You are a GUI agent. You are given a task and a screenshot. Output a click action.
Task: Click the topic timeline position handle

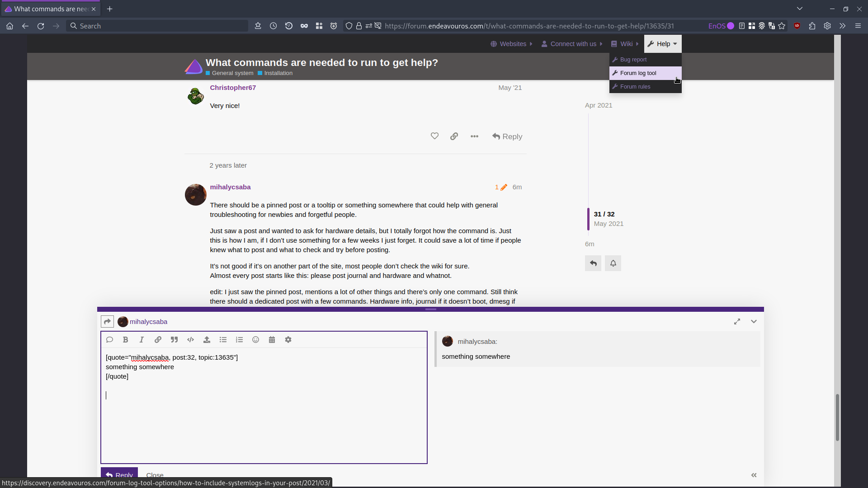point(588,219)
